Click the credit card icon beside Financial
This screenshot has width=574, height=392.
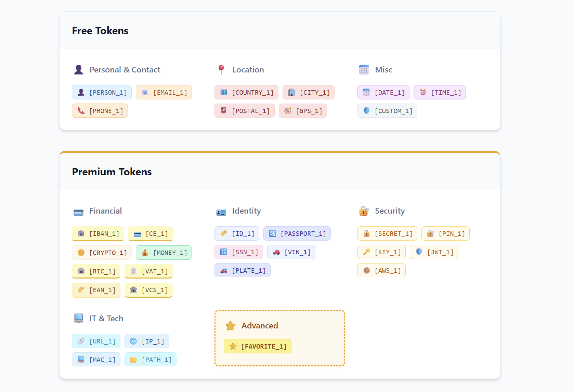[78, 211]
